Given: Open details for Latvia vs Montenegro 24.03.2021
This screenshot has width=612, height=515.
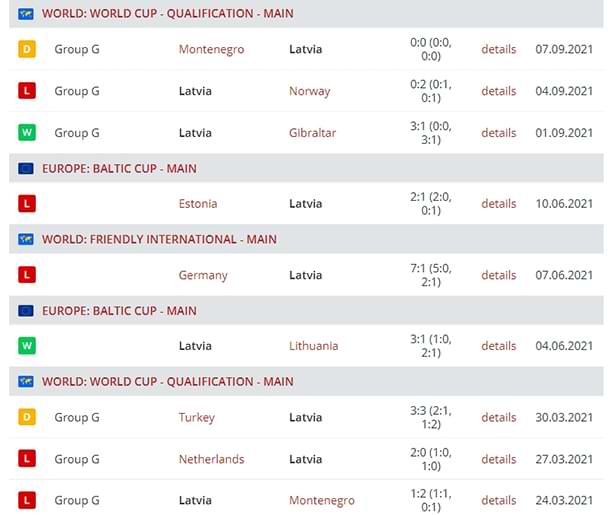Looking at the screenshot, I should click(498, 500).
